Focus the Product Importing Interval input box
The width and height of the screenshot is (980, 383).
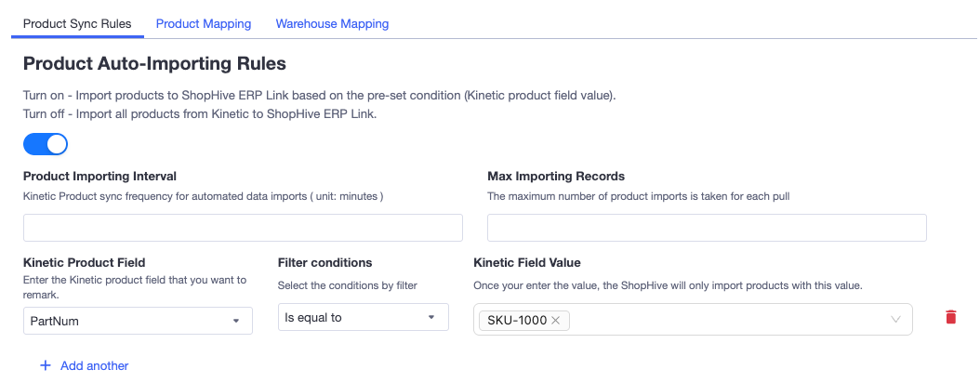243,228
